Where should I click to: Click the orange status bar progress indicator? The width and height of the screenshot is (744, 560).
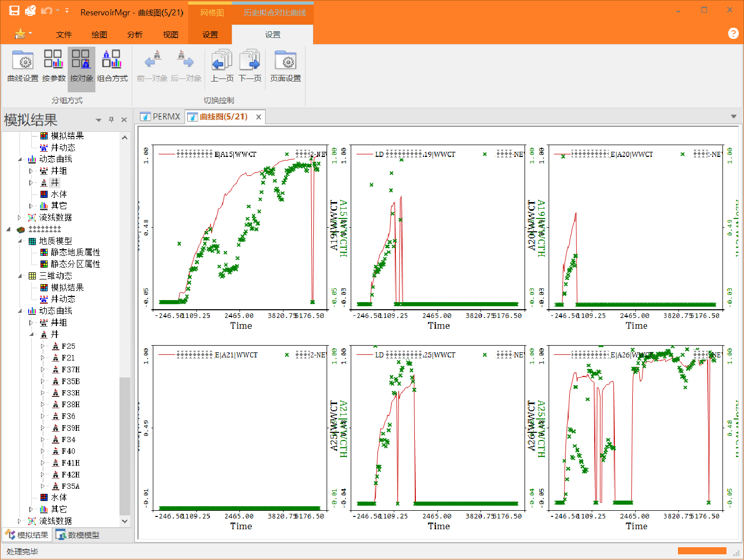pyautogui.click(x=702, y=551)
